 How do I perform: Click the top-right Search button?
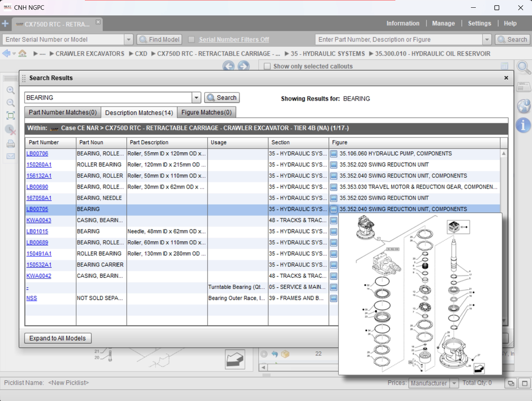point(512,39)
